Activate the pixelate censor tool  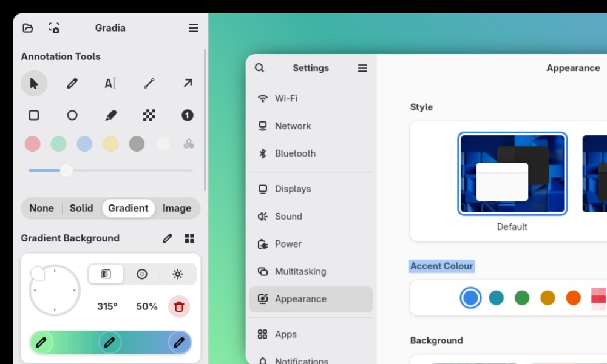click(x=148, y=115)
